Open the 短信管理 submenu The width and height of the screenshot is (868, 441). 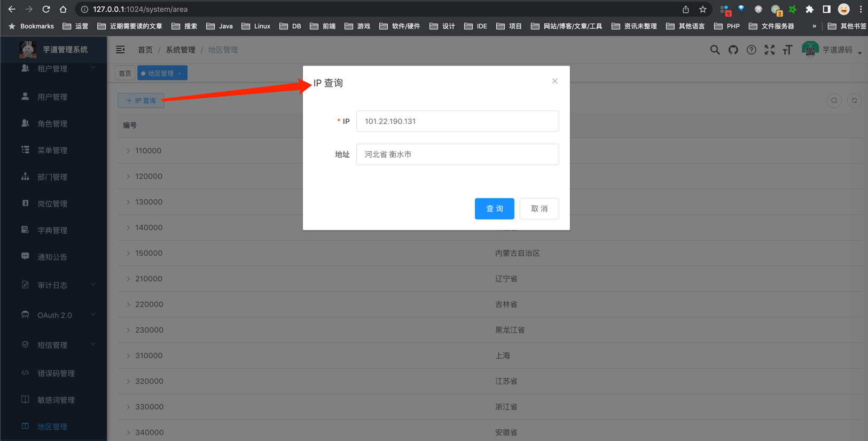coord(53,345)
